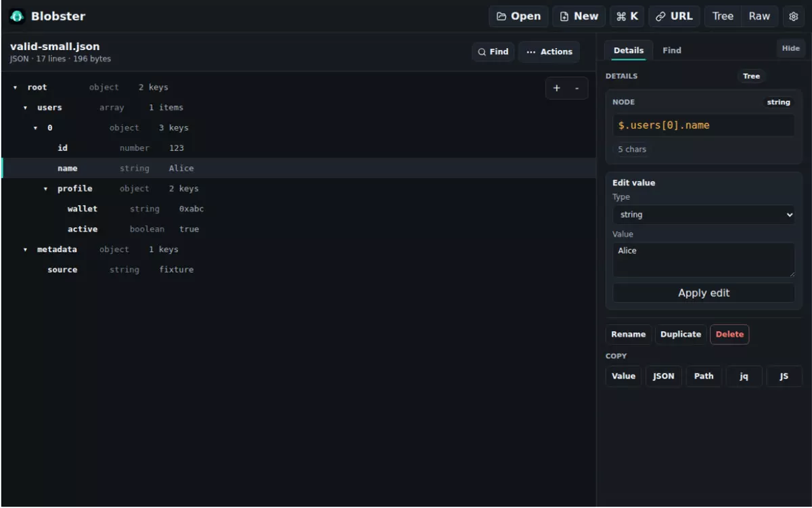Open settings gear icon
812x508 pixels.
point(794,16)
